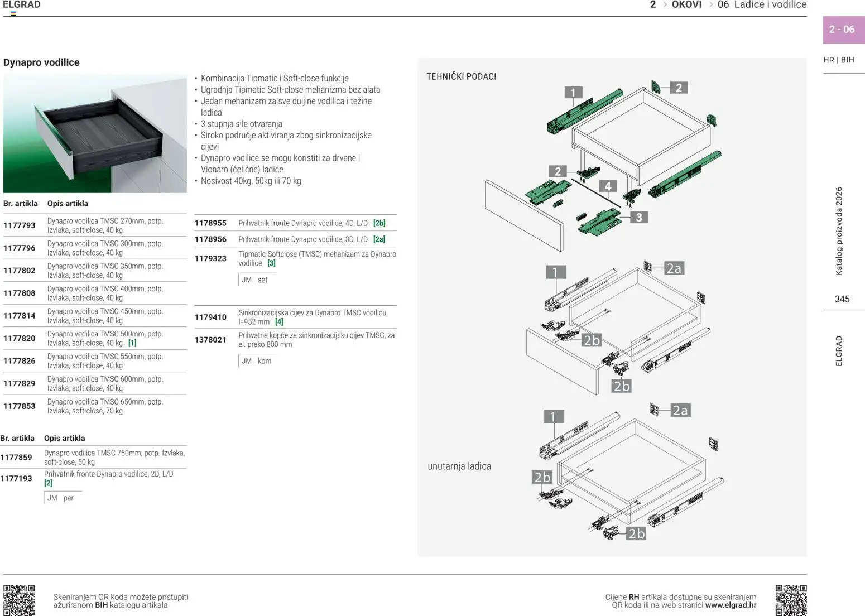
Task: Click page number 345 in right margin
Action: point(842,299)
